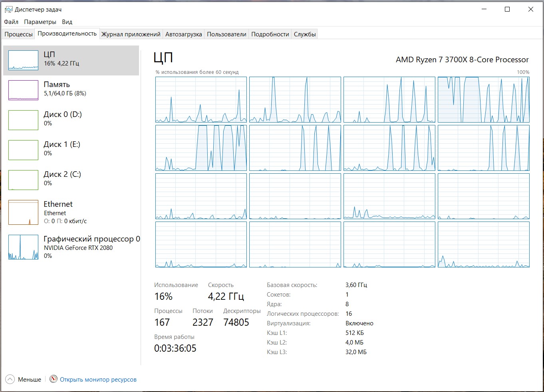Image resolution: width=544 pixels, height=392 pixels.
Task: Select Диск 0 (D:) graph icon
Action: click(x=23, y=120)
